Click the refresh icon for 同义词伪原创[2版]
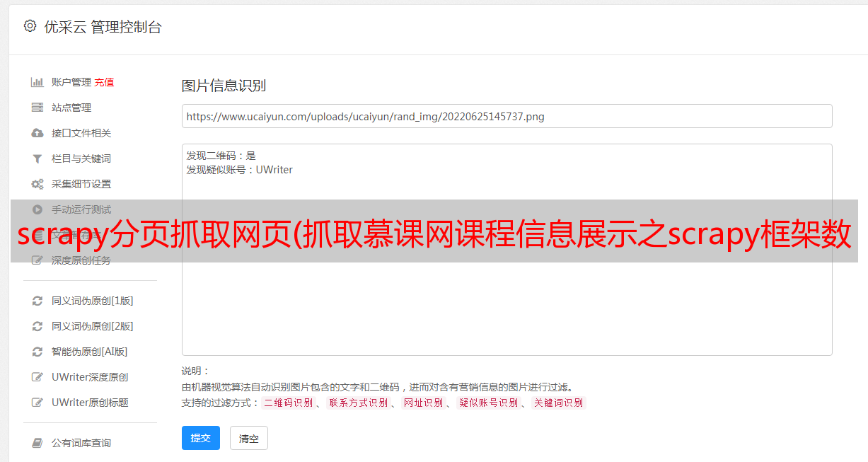The height and width of the screenshot is (462, 868). (37, 326)
